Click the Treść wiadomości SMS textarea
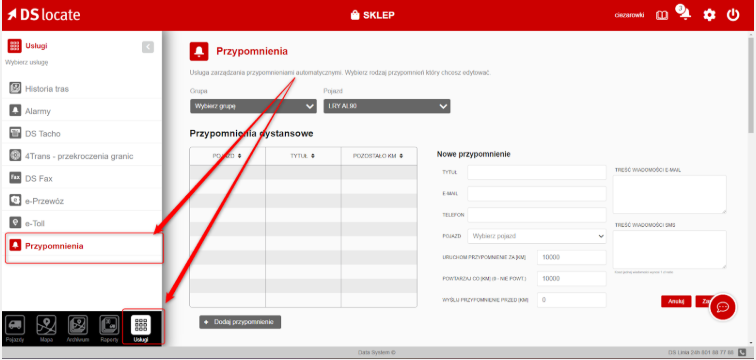756x360 pixels. point(669,250)
